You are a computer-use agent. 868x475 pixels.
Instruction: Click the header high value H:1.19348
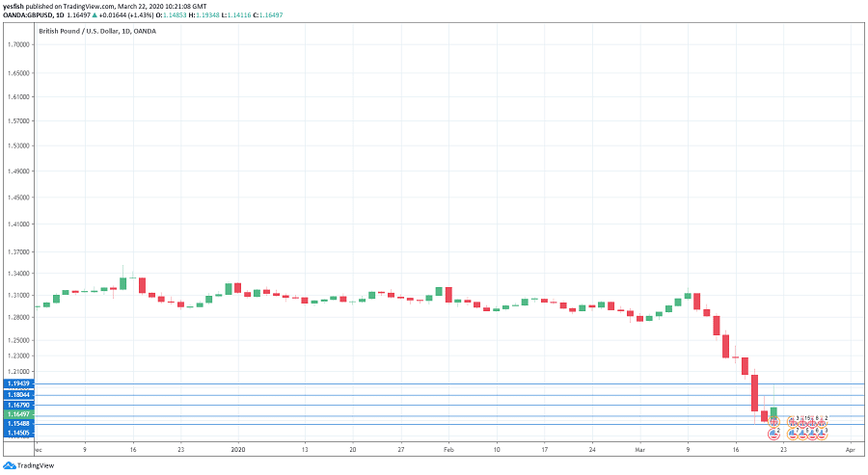click(203, 14)
